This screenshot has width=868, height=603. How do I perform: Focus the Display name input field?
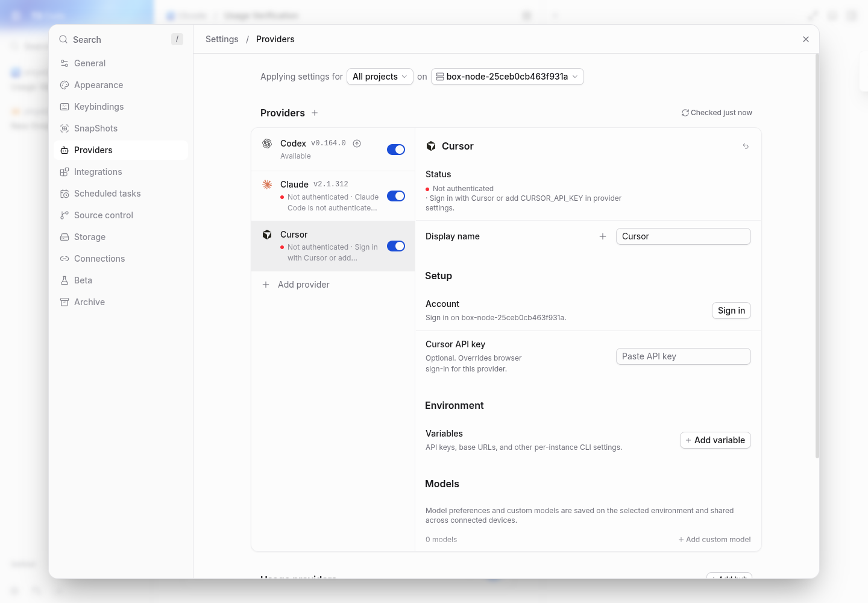[x=684, y=236]
